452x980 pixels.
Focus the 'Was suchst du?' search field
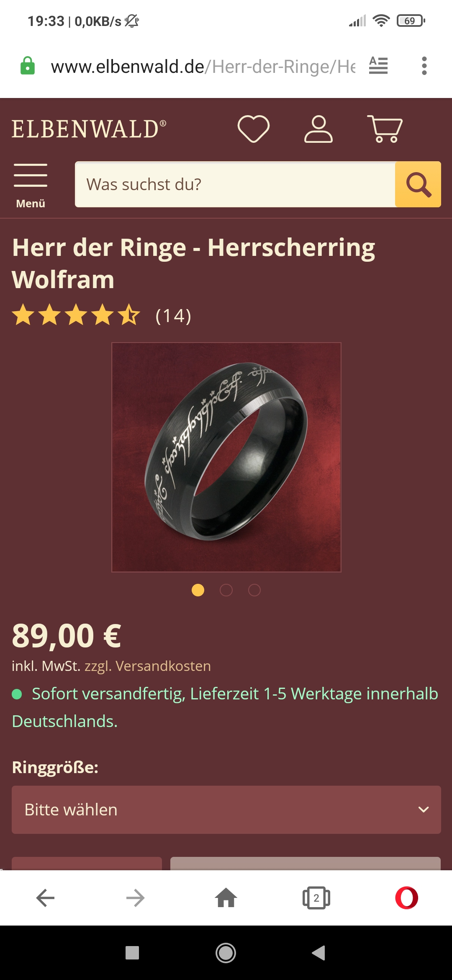point(235,184)
